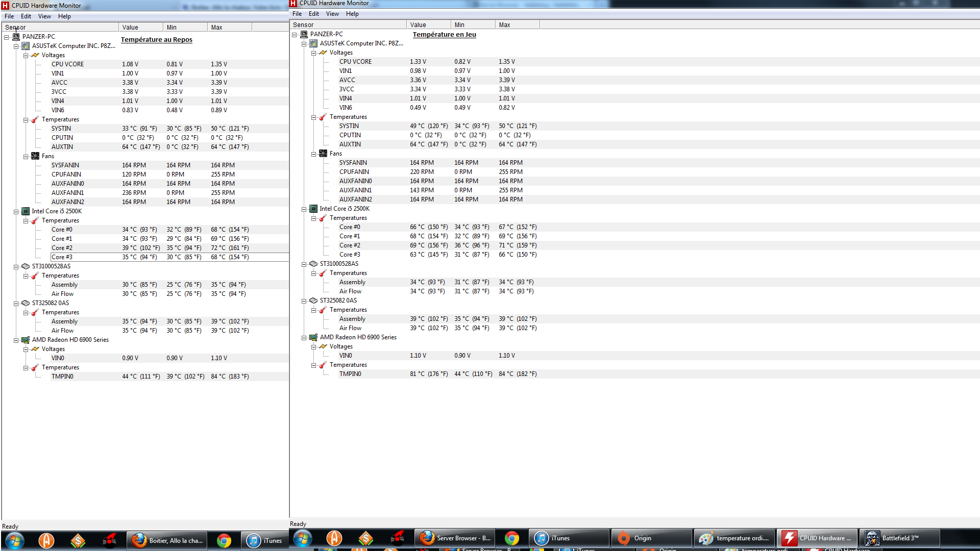Click the Intel Core i5 2500K chip icon in left window
Viewport: 980px width, 551px height.
point(26,211)
